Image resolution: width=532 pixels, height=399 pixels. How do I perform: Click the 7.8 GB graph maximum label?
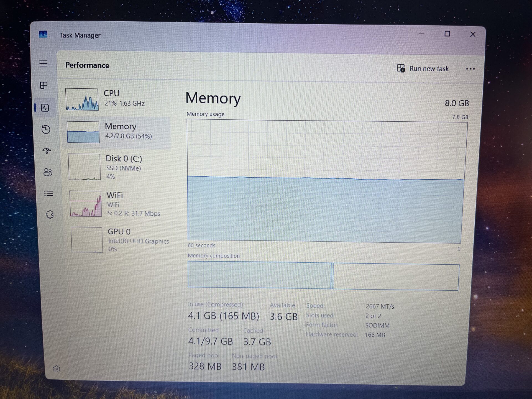click(460, 117)
